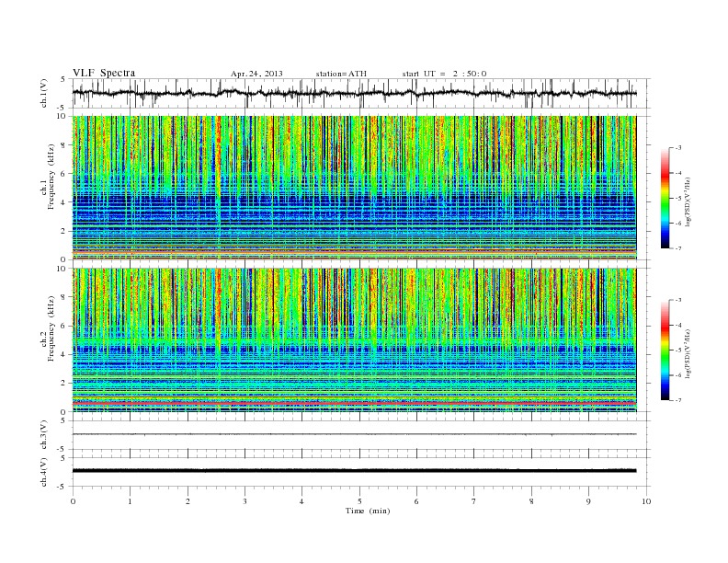Click the time axis tick label "8"
This screenshot has width=728, height=563.
pos(531,501)
